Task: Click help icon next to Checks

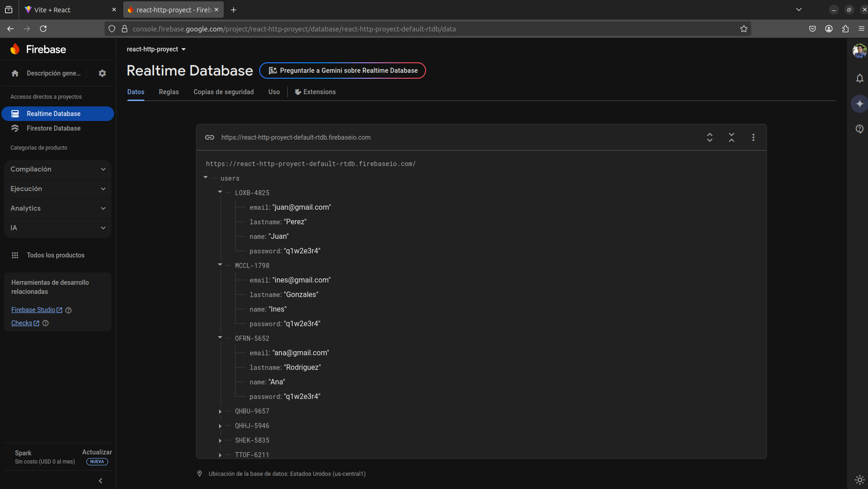Action: pos(45,323)
